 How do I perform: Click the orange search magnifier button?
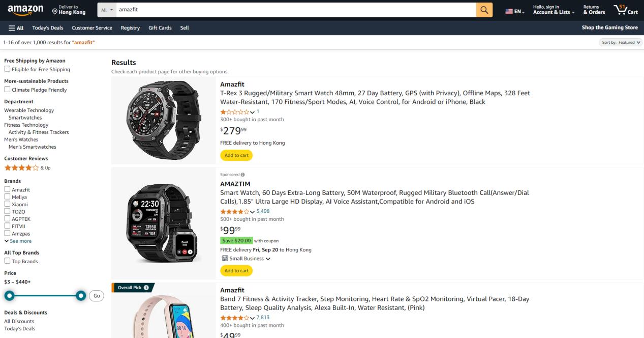(x=484, y=10)
